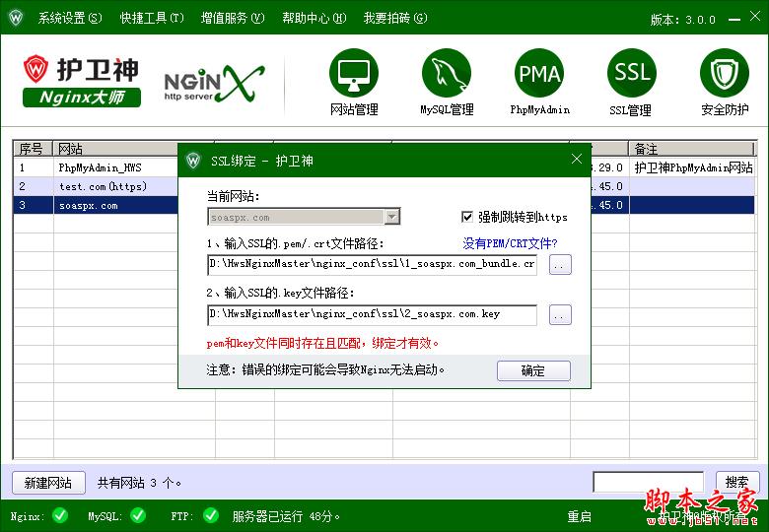Open the 帮助中心(H) menu
This screenshot has height=532, width=769.
click(314, 18)
